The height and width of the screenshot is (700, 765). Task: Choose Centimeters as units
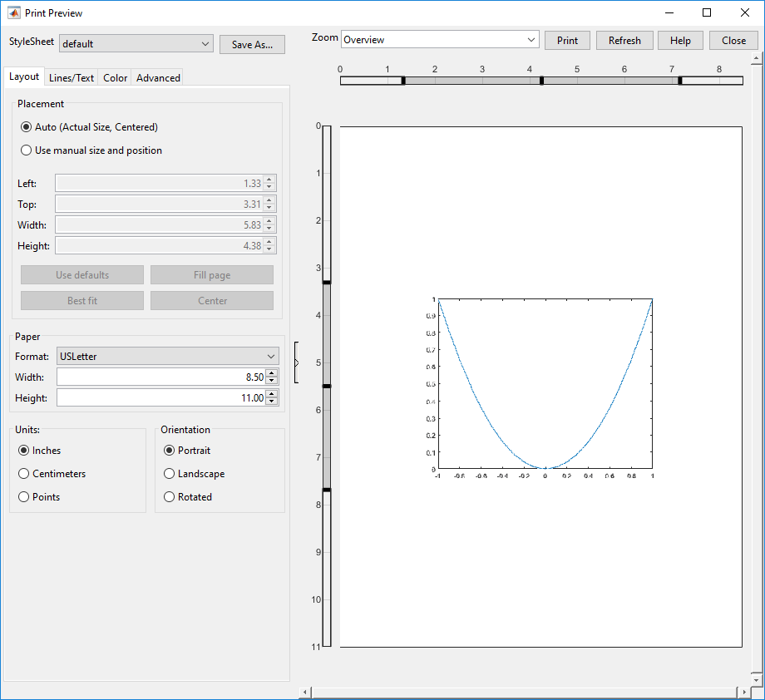click(x=52, y=474)
